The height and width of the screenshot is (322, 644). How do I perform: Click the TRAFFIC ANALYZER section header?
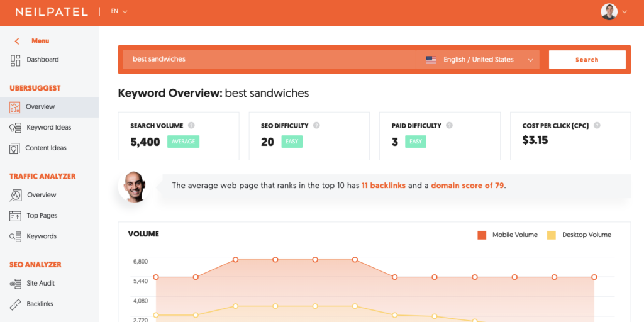(43, 177)
